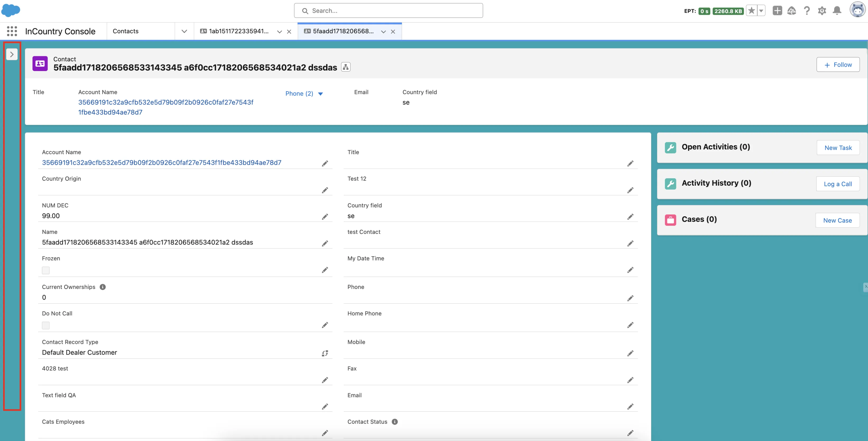This screenshot has width=868, height=441.
Task: Open the App Launcher grid icon
Action: click(x=12, y=31)
